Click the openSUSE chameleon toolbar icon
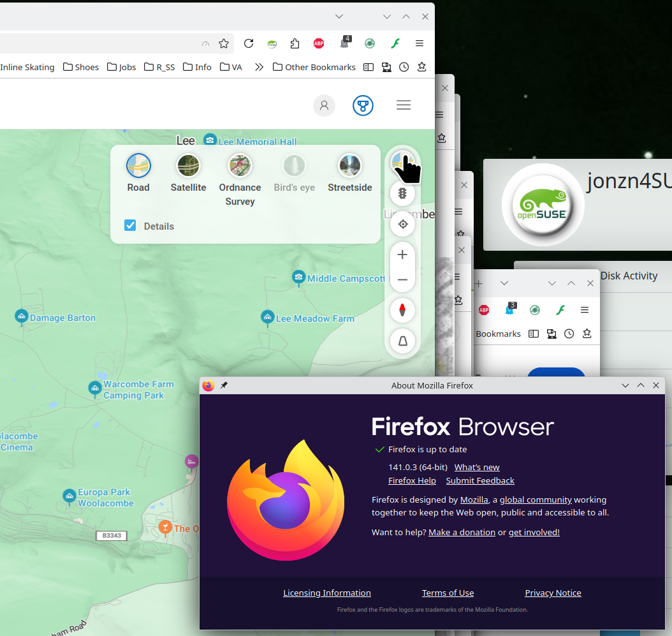 pos(272,43)
